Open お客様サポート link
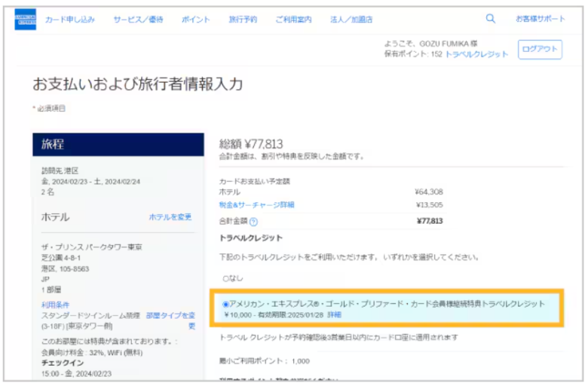The image size is (588, 386). (541, 19)
